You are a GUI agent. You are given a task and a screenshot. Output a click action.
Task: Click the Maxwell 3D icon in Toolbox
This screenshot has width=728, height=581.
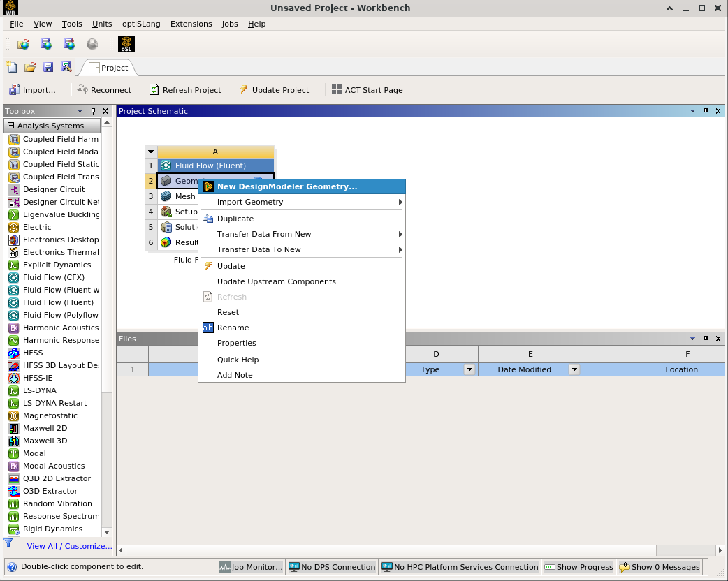tap(14, 441)
